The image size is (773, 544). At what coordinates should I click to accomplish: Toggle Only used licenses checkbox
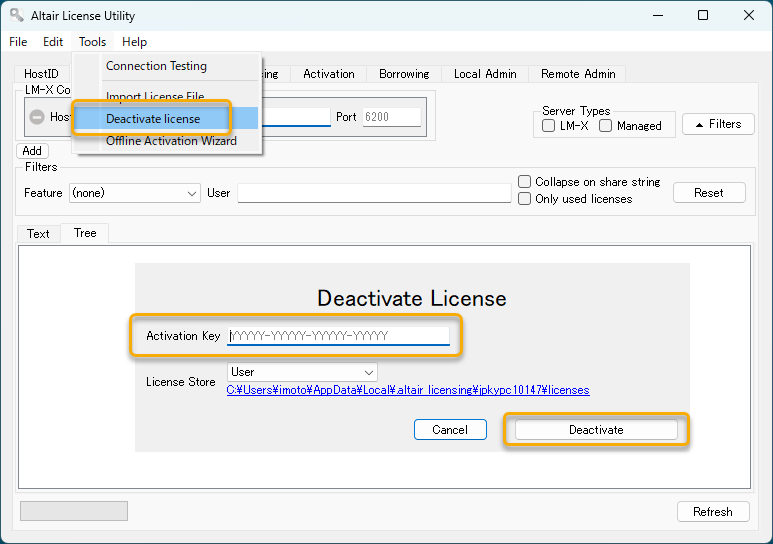(x=525, y=199)
